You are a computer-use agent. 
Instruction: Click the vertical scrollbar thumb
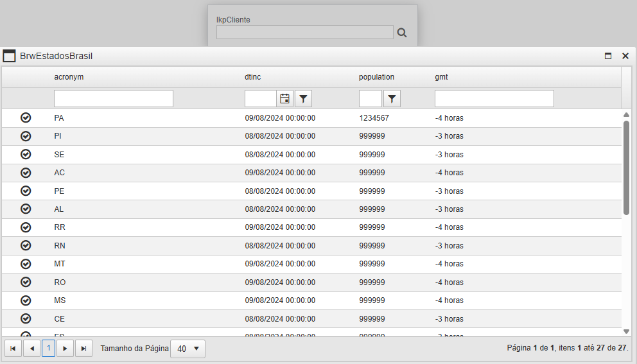pyautogui.click(x=627, y=168)
